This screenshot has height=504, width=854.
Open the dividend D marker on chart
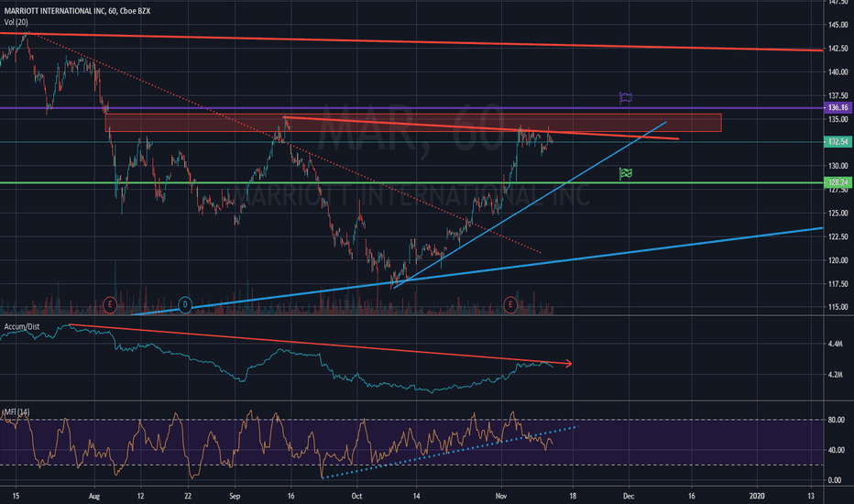[185, 304]
